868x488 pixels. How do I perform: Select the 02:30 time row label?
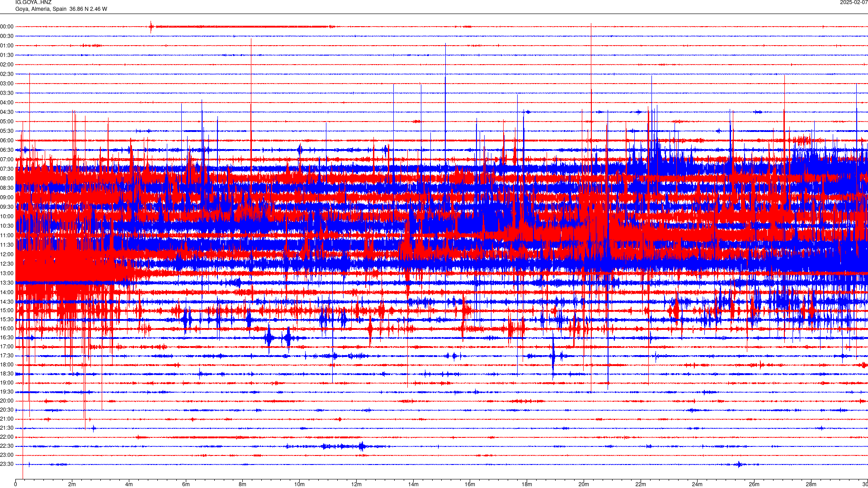(x=7, y=74)
